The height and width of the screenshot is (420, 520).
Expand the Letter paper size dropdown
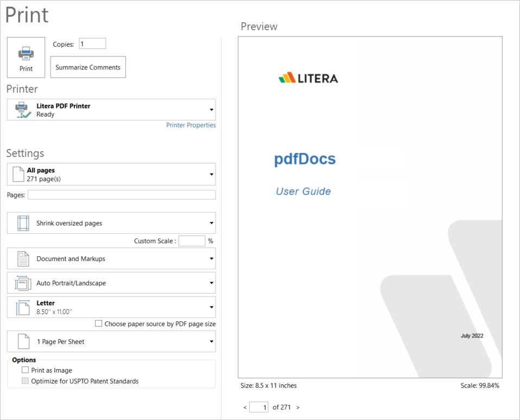point(111,307)
